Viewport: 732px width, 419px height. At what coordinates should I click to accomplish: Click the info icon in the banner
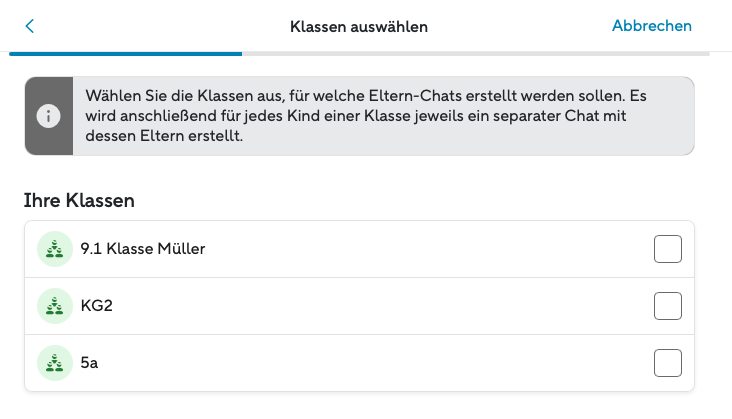tap(48, 116)
